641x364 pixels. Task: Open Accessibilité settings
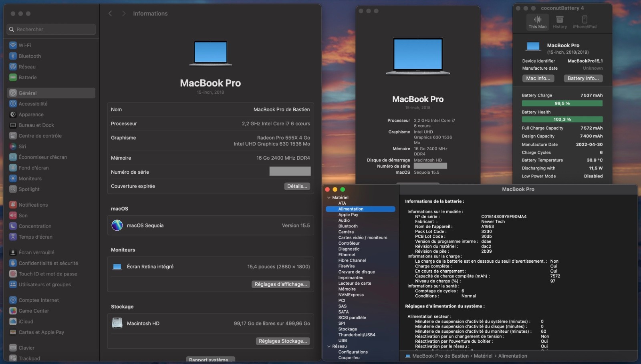[x=51, y=104]
